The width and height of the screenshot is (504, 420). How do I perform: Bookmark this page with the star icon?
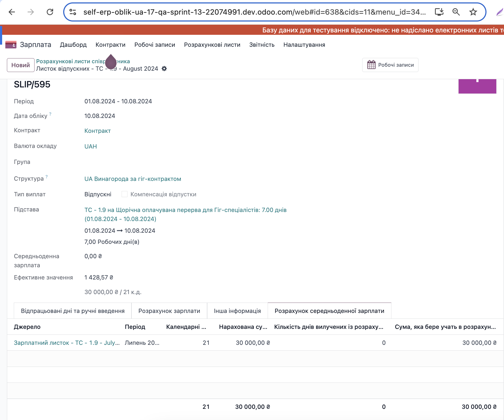[x=473, y=12]
